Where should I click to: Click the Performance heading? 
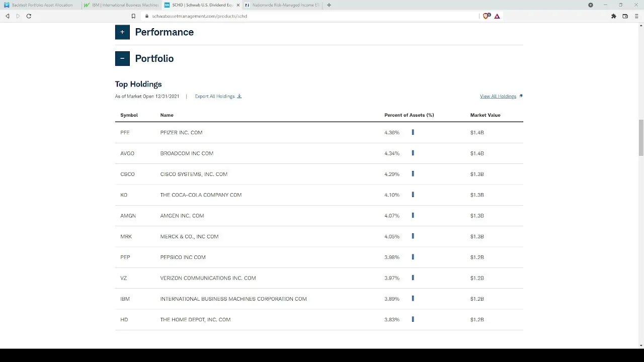(x=164, y=32)
